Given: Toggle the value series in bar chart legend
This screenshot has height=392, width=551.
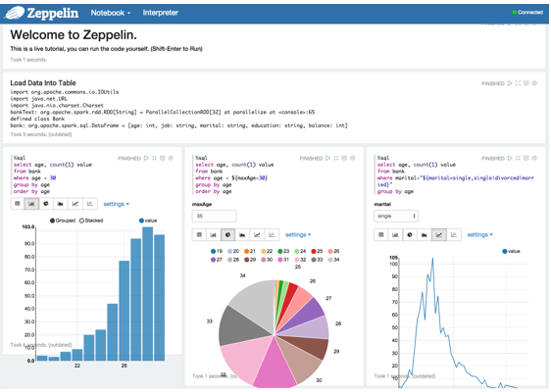Looking at the screenshot, I should (x=148, y=220).
